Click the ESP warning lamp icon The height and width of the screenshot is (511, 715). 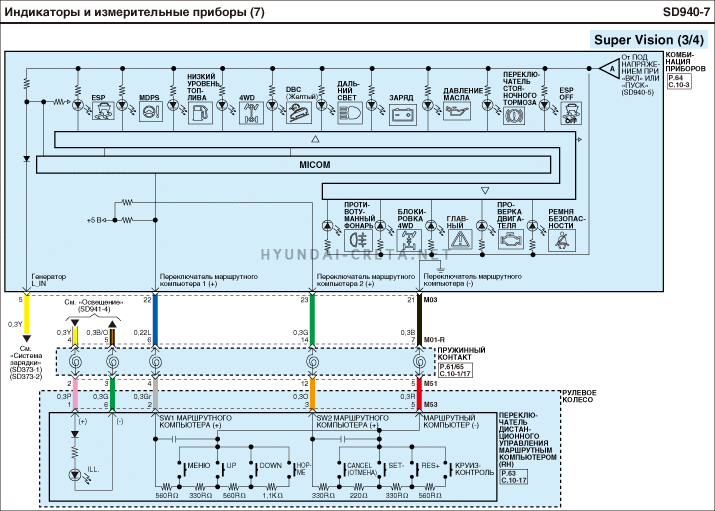(104, 111)
